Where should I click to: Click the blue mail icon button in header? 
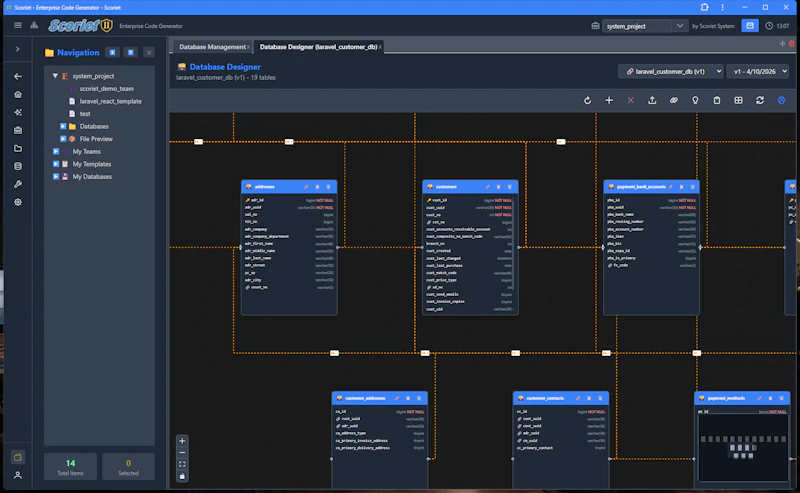[x=749, y=26]
